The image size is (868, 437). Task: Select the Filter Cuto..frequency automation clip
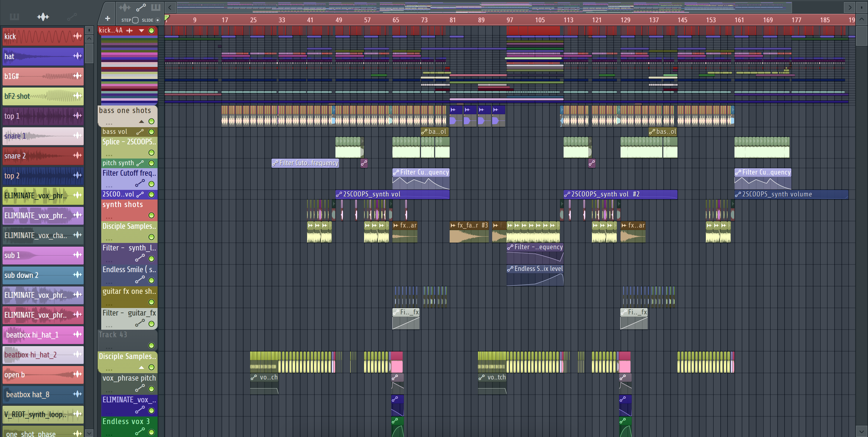coord(305,163)
